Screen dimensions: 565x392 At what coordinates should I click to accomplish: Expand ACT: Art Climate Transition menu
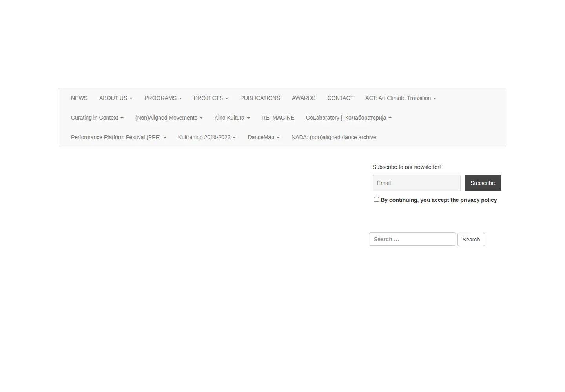[x=401, y=98]
